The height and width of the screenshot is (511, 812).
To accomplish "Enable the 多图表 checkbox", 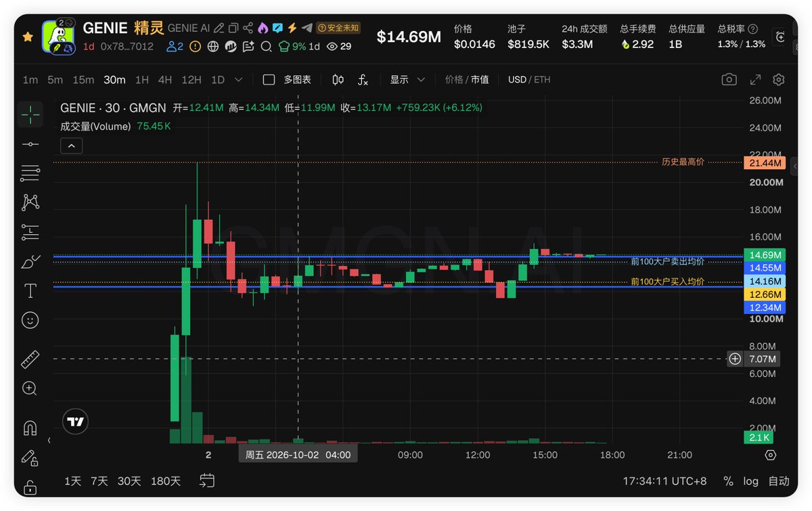I will (269, 80).
